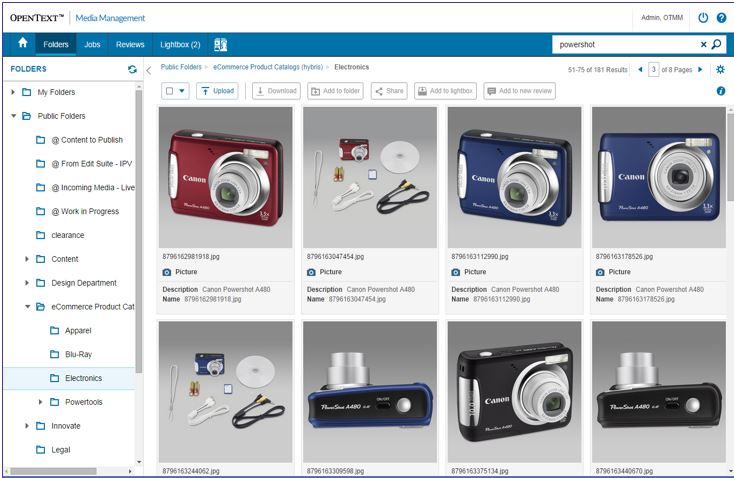
Task: Open the select-all dropdown arrow
Action: point(182,91)
